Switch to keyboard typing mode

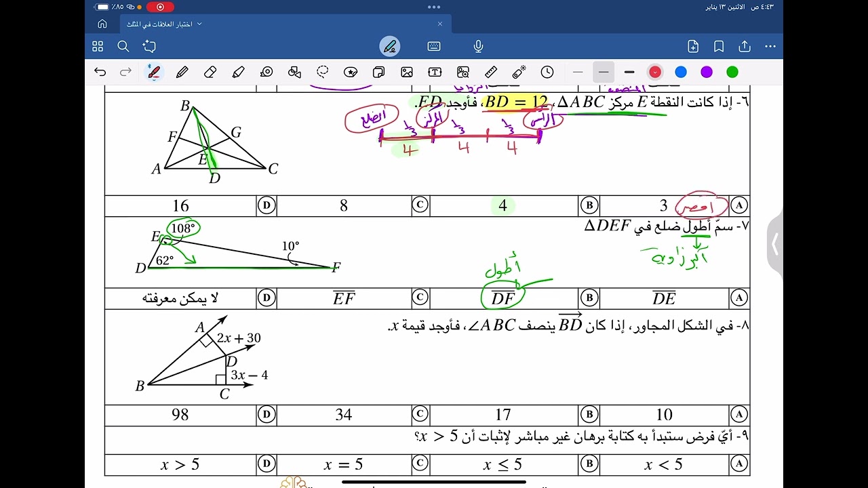pos(434,46)
